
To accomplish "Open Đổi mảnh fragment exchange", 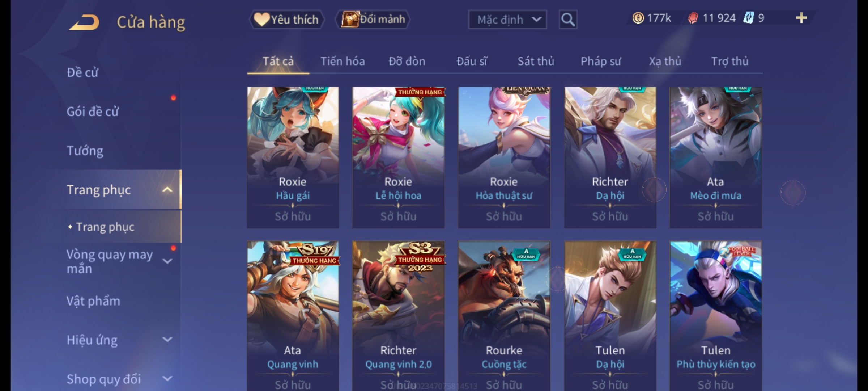I will pos(373,20).
